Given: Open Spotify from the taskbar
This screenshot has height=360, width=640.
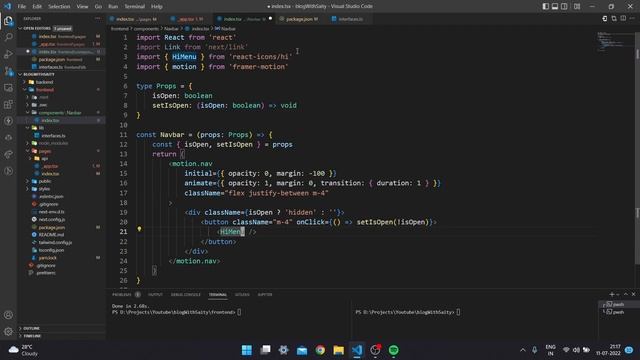Looking at the screenshot, I should pyautogui.click(x=393, y=350).
